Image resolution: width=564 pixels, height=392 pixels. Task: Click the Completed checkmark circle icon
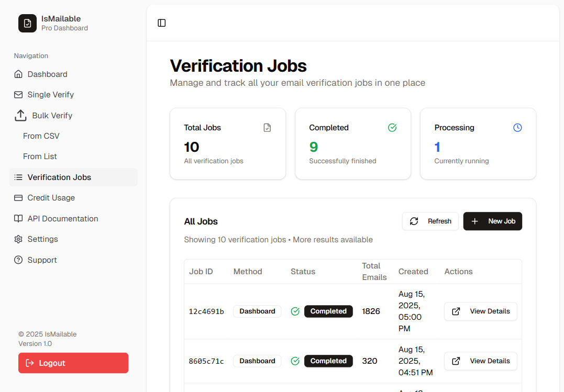click(392, 128)
